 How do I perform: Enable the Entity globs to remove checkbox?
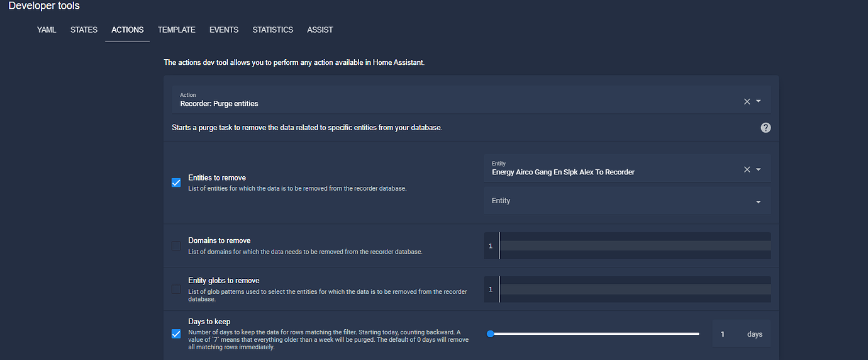point(176,290)
